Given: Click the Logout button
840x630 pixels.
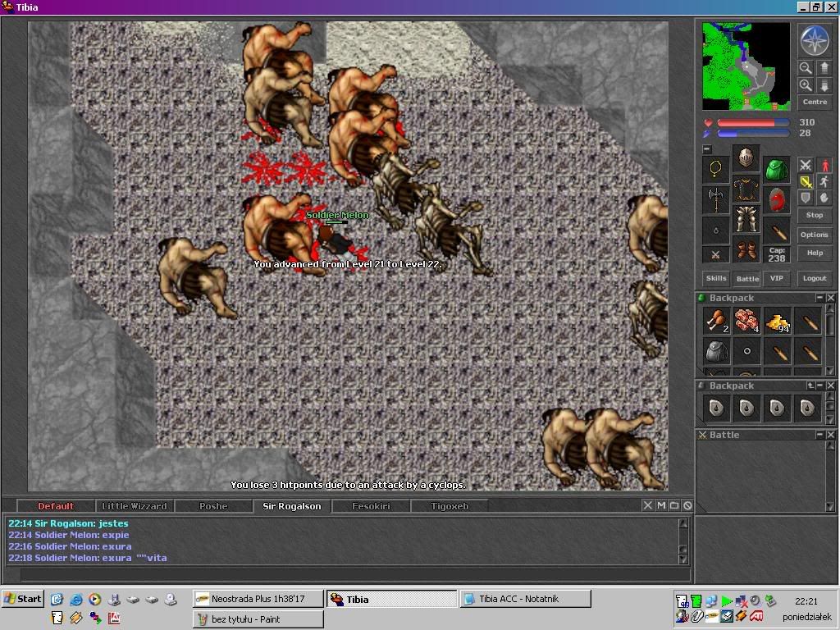Looking at the screenshot, I should coord(815,278).
